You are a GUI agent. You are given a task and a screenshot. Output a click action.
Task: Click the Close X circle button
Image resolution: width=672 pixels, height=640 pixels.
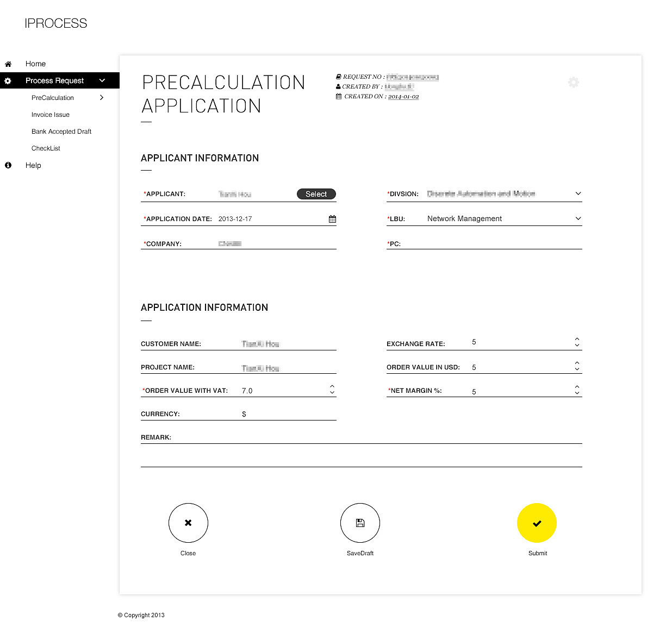tap(188, 523)
